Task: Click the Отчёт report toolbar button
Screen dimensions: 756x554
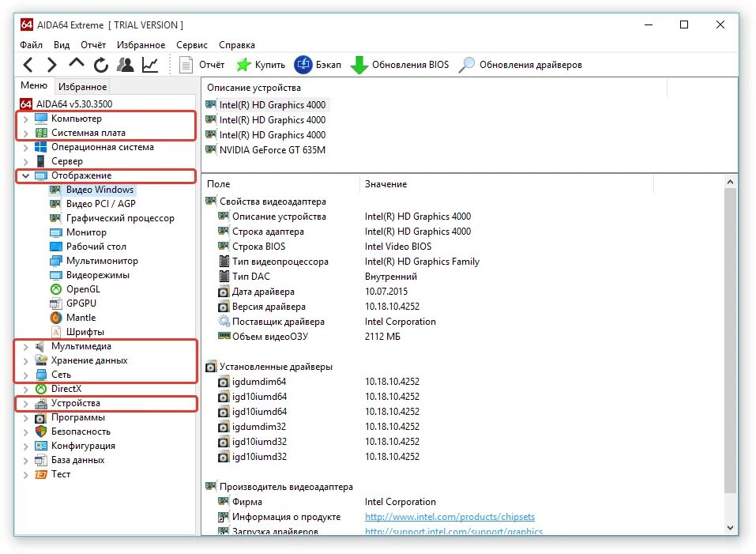Action: pyautogui.click(x=201, y=65)
